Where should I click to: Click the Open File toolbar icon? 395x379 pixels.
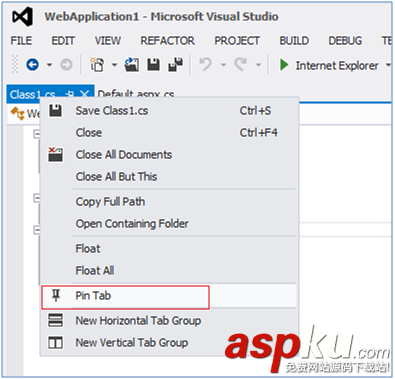[132, 65]
